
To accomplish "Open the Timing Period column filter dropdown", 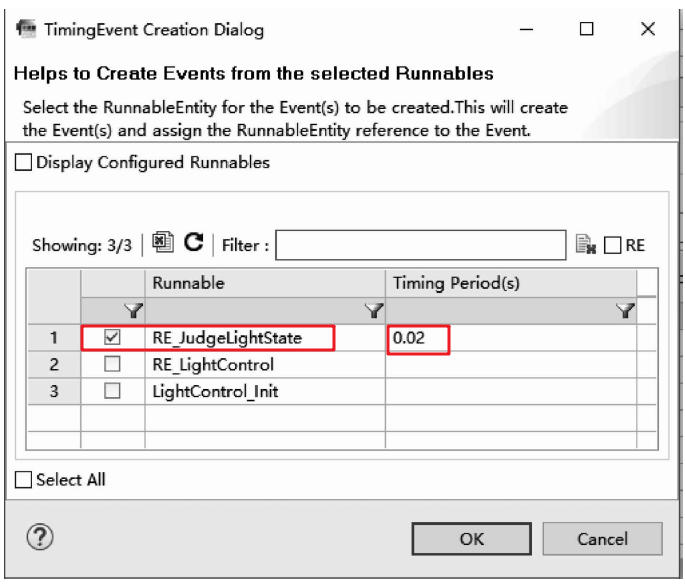I will pos(626,312).
